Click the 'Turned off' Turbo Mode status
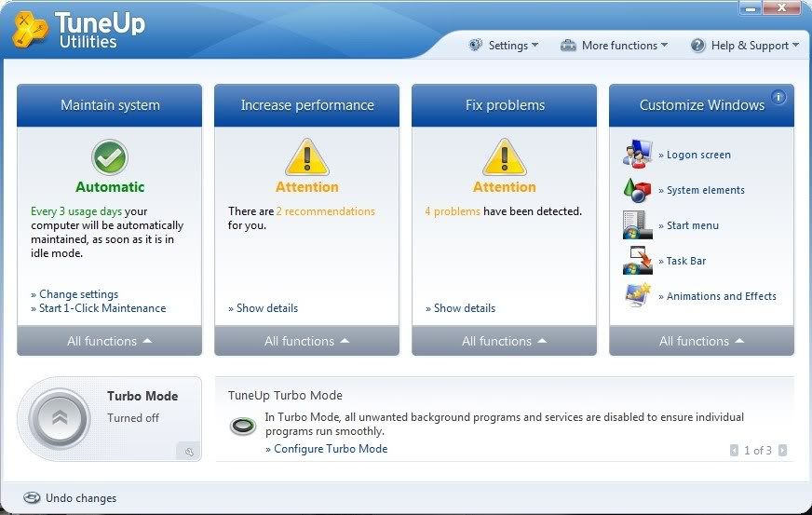The image size is (812, 515). click(133, 417)
